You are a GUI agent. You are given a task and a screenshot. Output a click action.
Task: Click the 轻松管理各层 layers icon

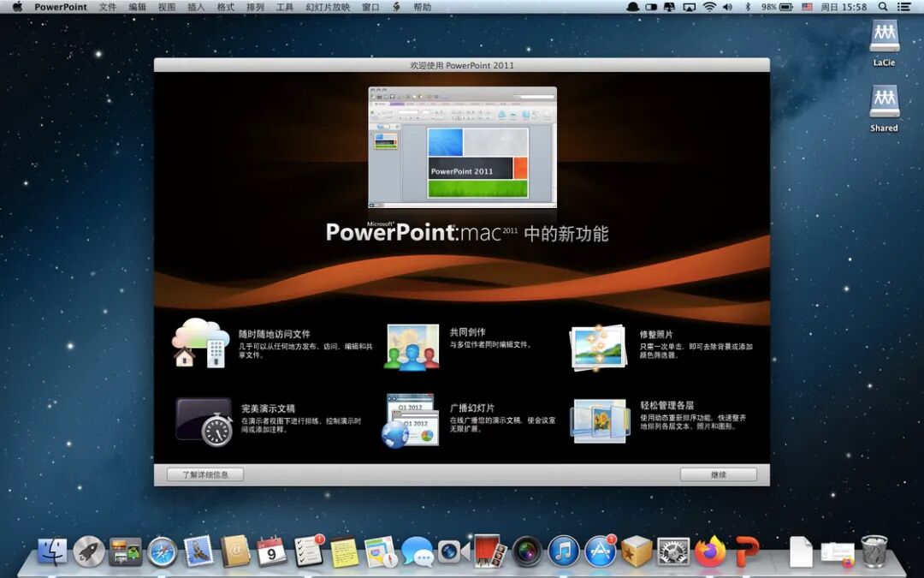pos(599,421)
